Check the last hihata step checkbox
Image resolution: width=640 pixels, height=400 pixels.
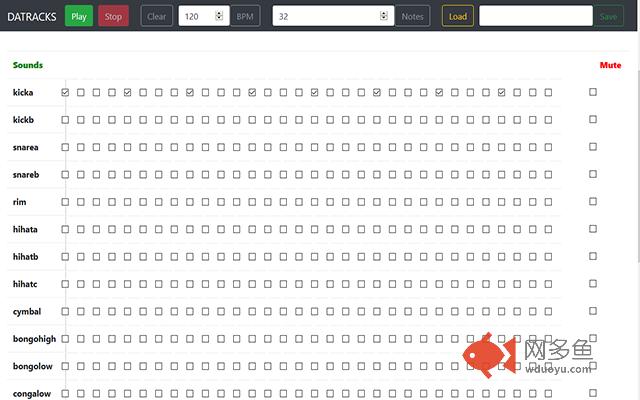tap(548, 229)
